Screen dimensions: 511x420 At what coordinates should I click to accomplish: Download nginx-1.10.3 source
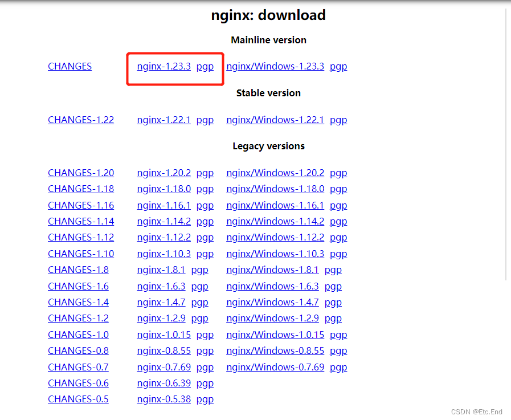coord(164,254)
